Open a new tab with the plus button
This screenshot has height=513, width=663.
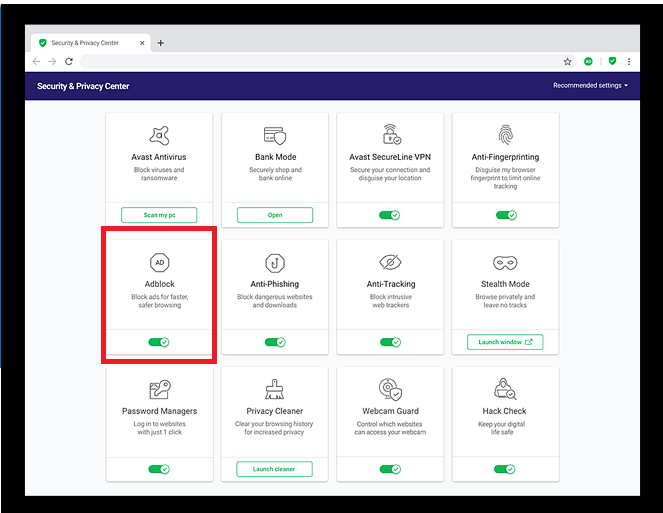tap(161, 43)
